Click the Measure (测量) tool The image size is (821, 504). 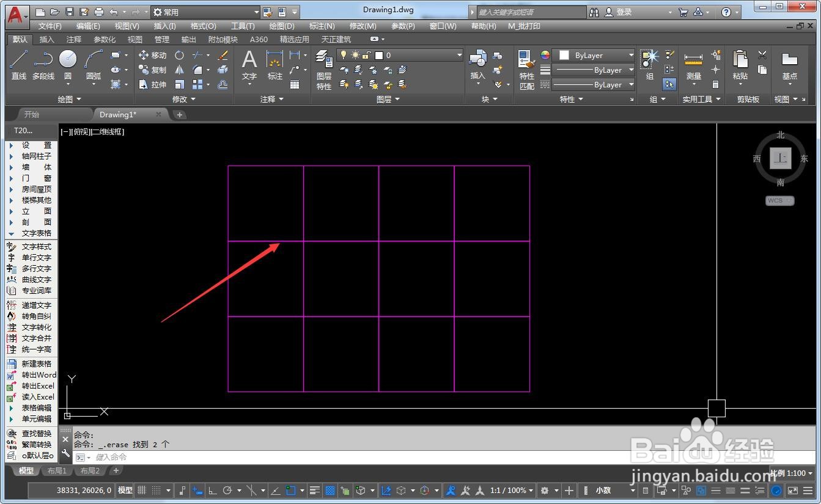(693, 67)
